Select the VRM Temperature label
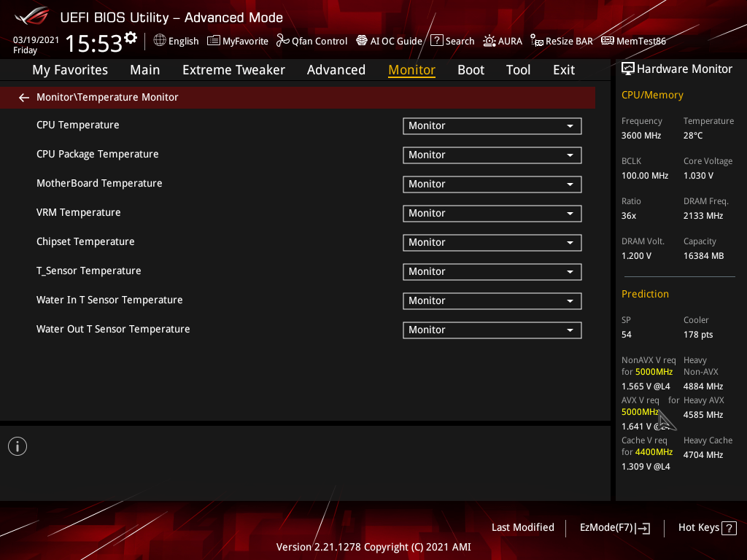747x560 pixels. pos(78,212)
